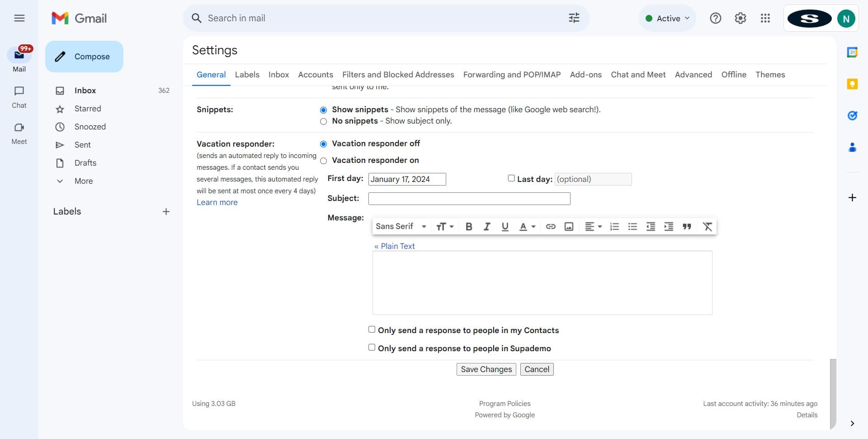Check Only send a response to people in my Contacts
This screenshot has width=868, height=439.
(372, 329)
